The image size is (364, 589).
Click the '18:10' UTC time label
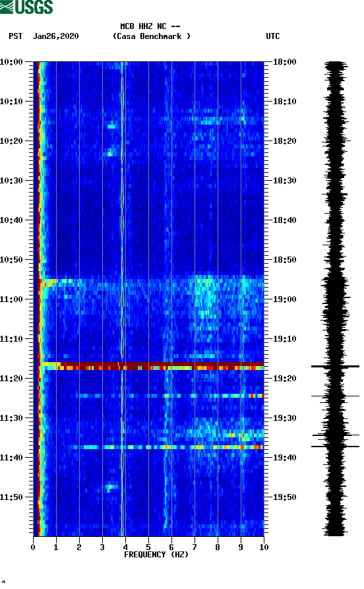285,102
